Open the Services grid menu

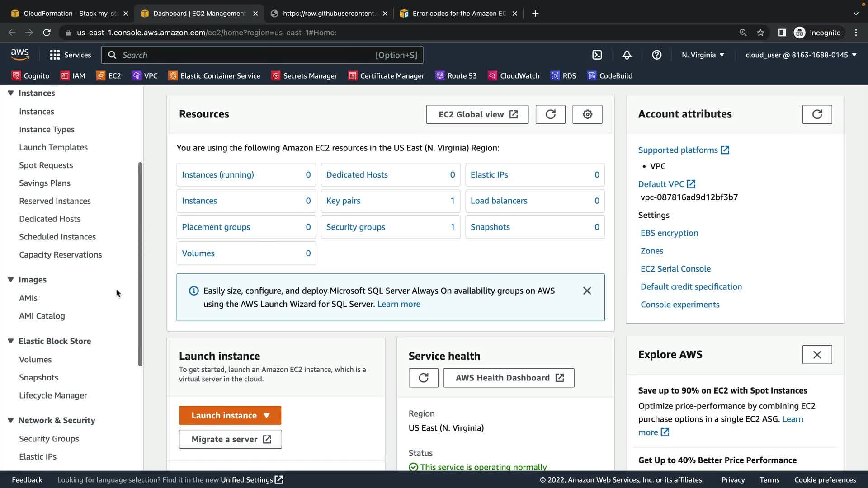(x=55, y=55)
